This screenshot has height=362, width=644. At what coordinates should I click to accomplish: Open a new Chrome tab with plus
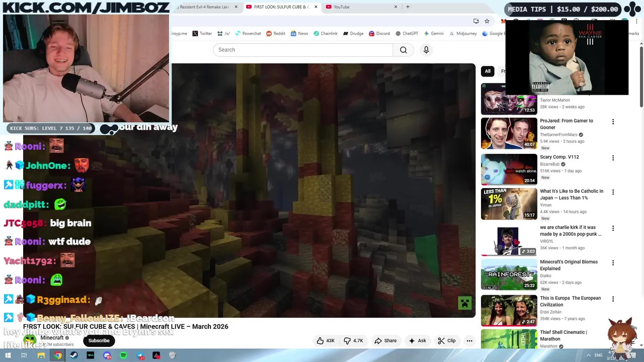click(408, 7)
